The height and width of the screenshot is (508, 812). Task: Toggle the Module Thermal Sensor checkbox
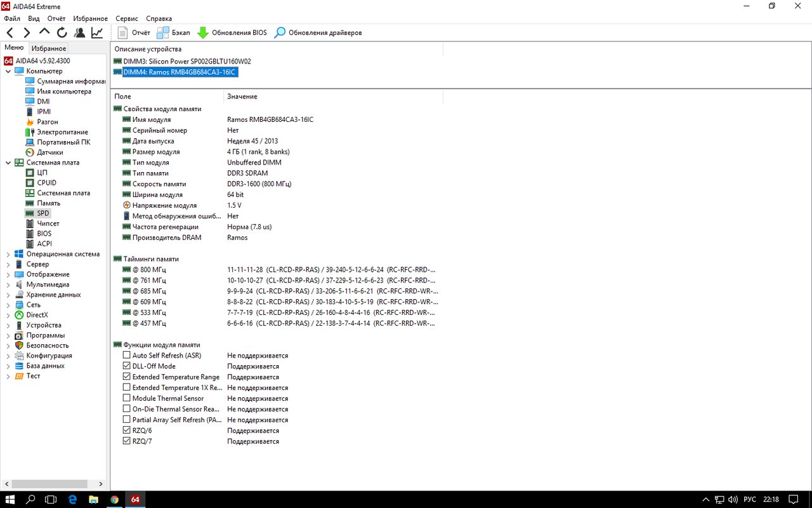click(x=127, y=399)
